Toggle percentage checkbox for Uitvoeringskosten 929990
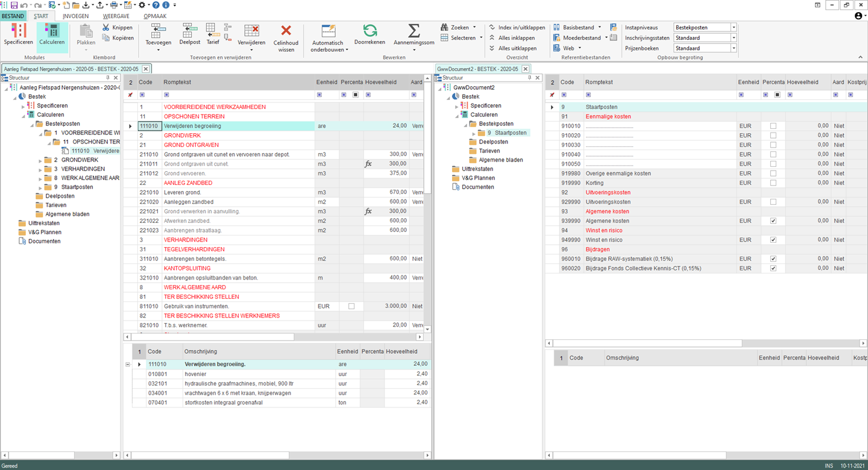The image size is (868, 470). 773,202
